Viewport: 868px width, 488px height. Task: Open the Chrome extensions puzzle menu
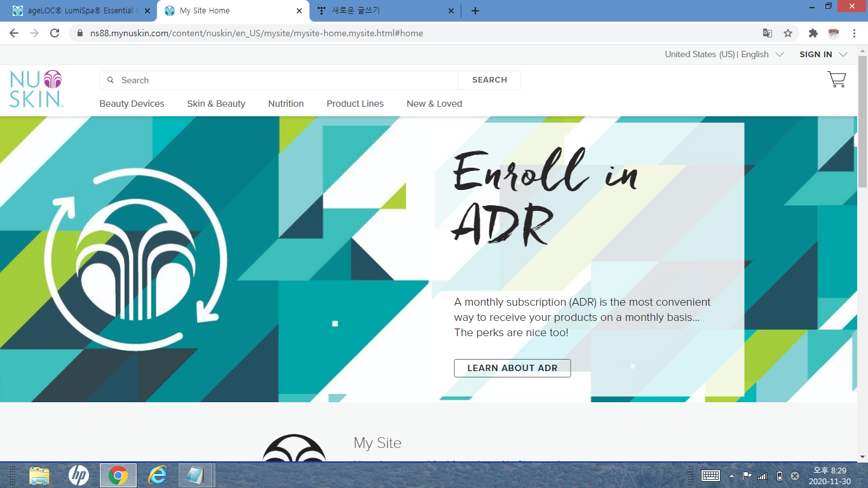coord(813,33)
